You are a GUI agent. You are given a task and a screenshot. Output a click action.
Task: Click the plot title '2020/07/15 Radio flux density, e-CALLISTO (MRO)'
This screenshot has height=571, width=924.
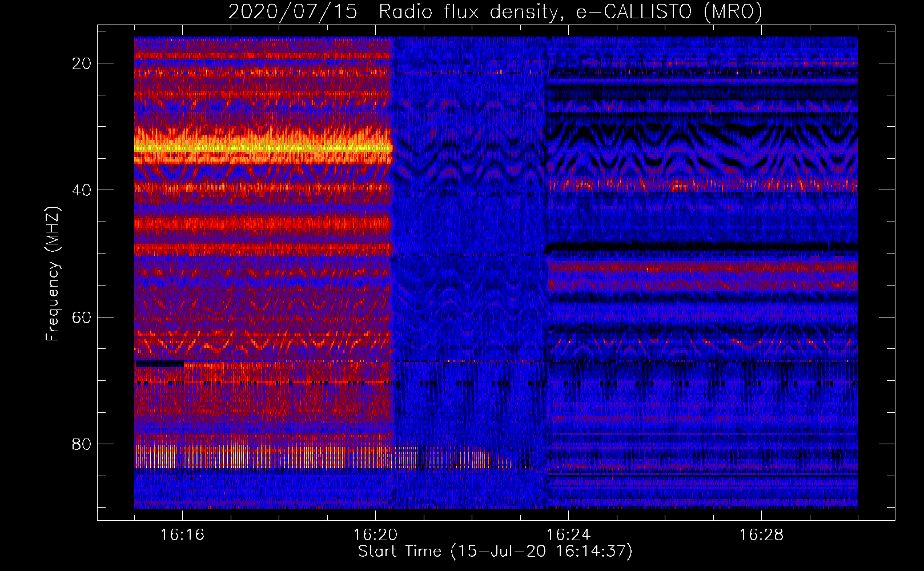tap(495, 11)
